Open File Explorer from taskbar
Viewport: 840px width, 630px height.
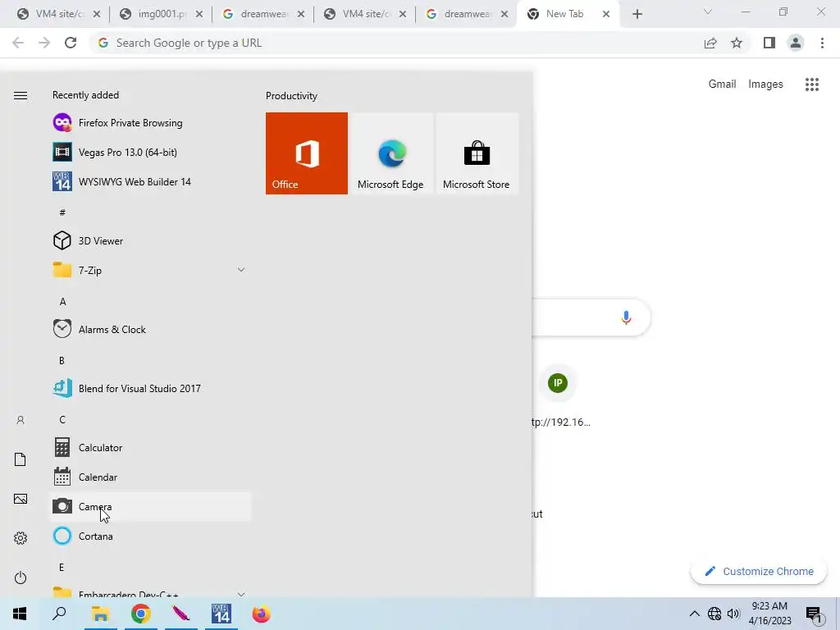click(x=100, y=614)
